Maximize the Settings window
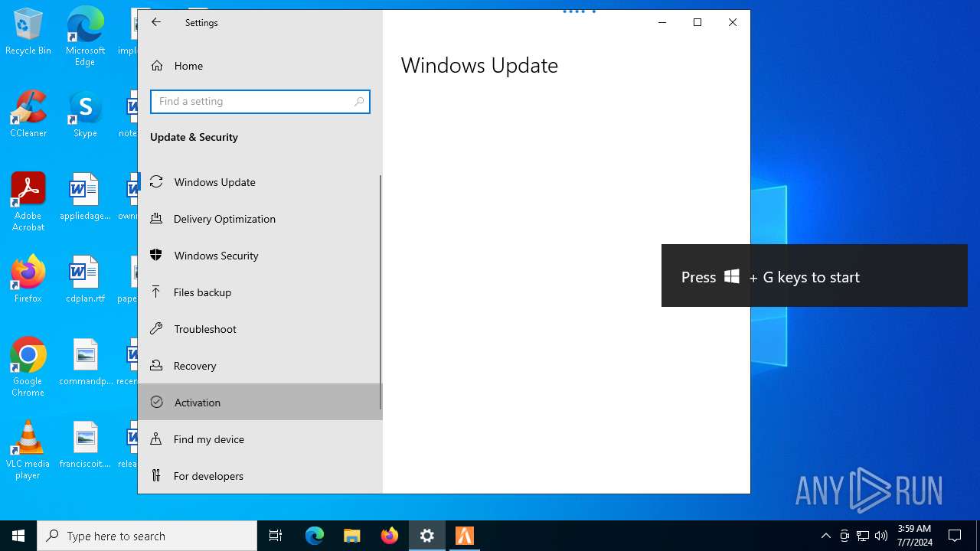980x551 pixels. click(697, 22)
